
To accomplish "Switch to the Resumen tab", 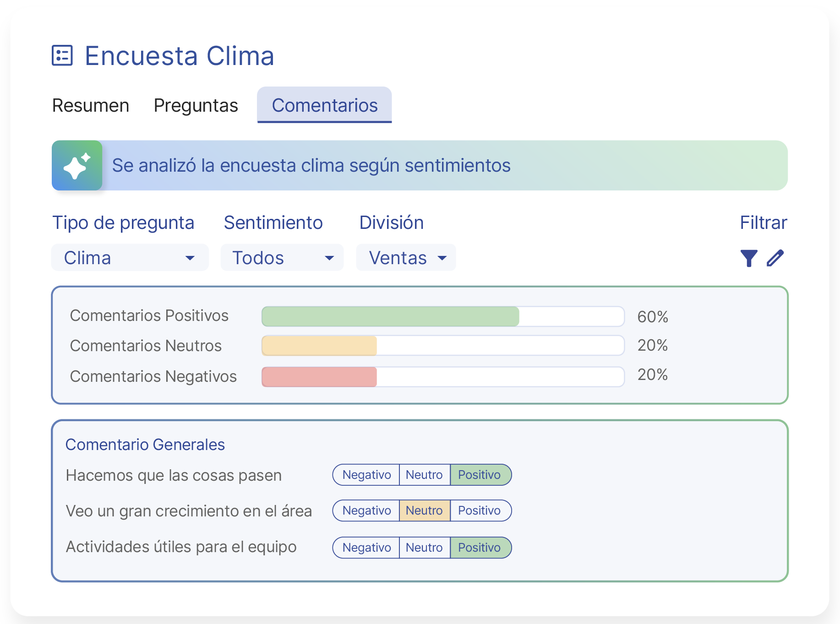I will click(90, 105).
